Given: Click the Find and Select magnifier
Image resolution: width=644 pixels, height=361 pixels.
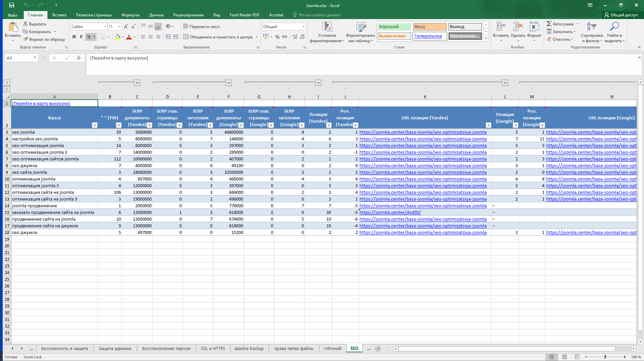Looking at the screenshot, I should pyautogui.click(x=614, y=27).
